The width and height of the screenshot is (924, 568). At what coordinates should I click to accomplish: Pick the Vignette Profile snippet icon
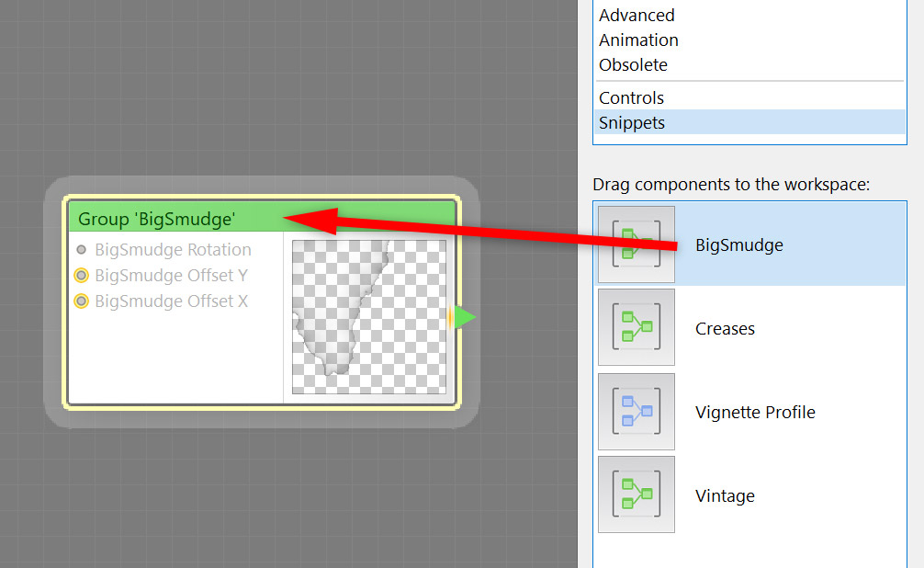click(636, 412)
